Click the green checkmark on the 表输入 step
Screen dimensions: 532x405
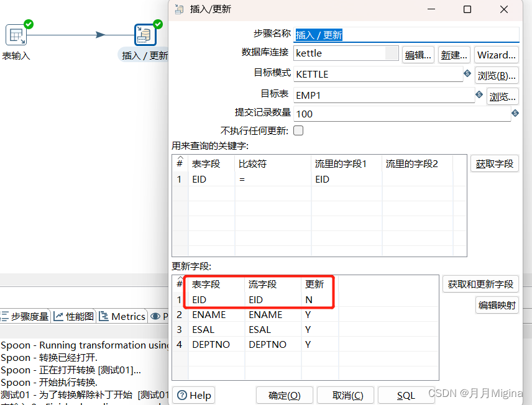click(x=27, y=24)
